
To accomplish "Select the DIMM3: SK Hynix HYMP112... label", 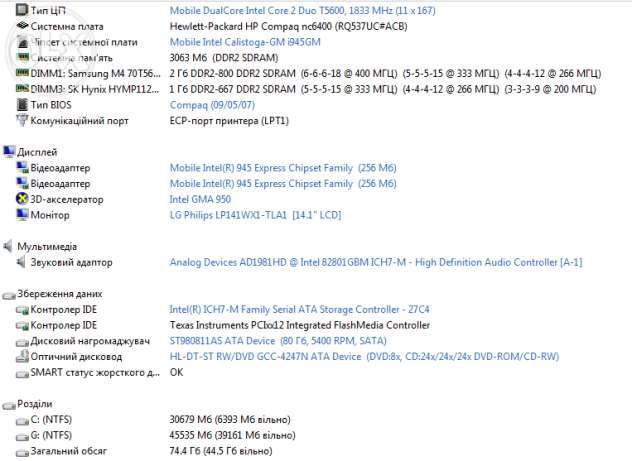I will [95, 89].
